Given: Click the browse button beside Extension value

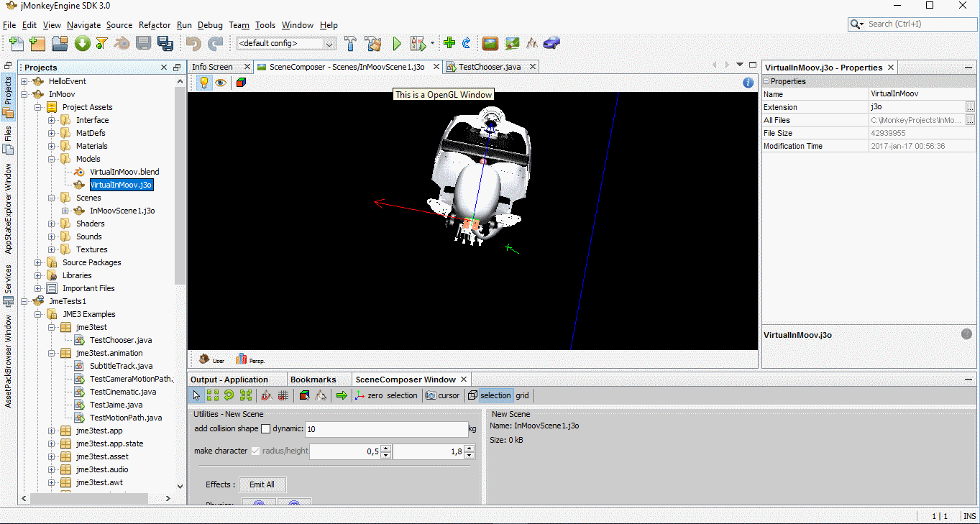Looking at the screenshot, I should click(x=970, y=107).
